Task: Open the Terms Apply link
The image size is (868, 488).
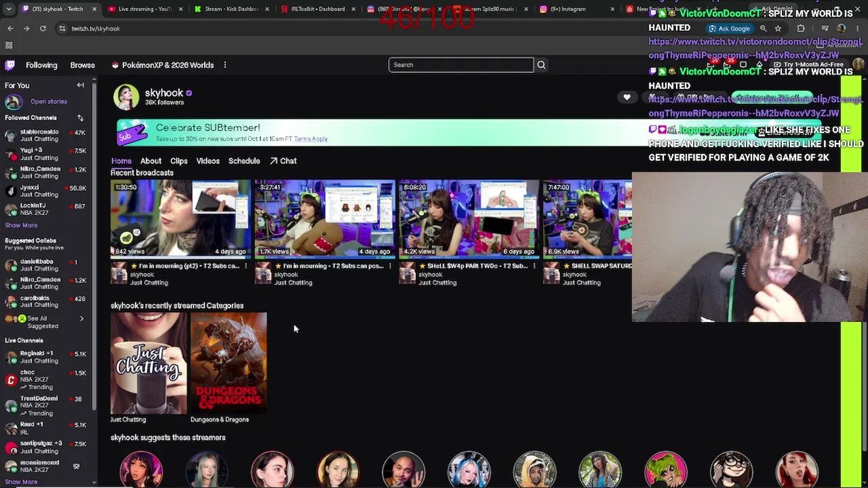Action: coord(311,139)
